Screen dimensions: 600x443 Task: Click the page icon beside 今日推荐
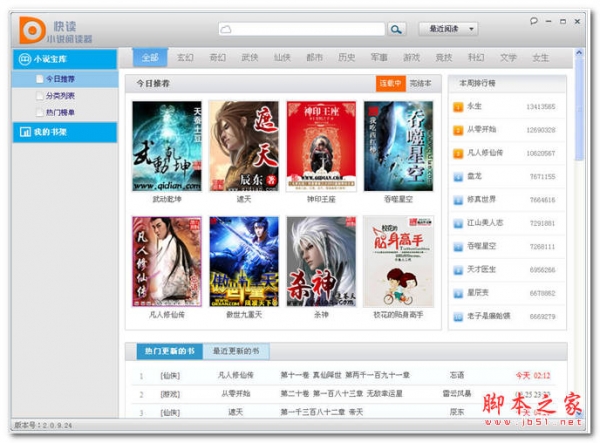tap(39, 79)
